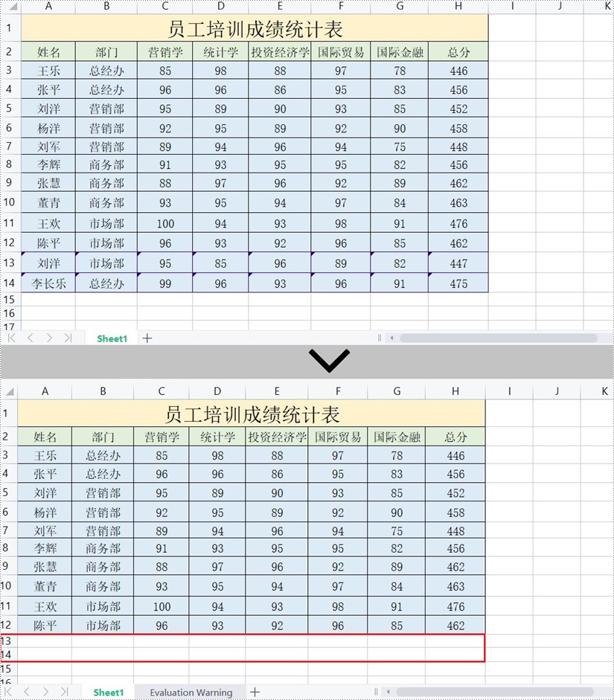This screenshot has width=614, height=700.
Task: Select row 2 header in top spreadsheet
Action: [x=10, y=51]
